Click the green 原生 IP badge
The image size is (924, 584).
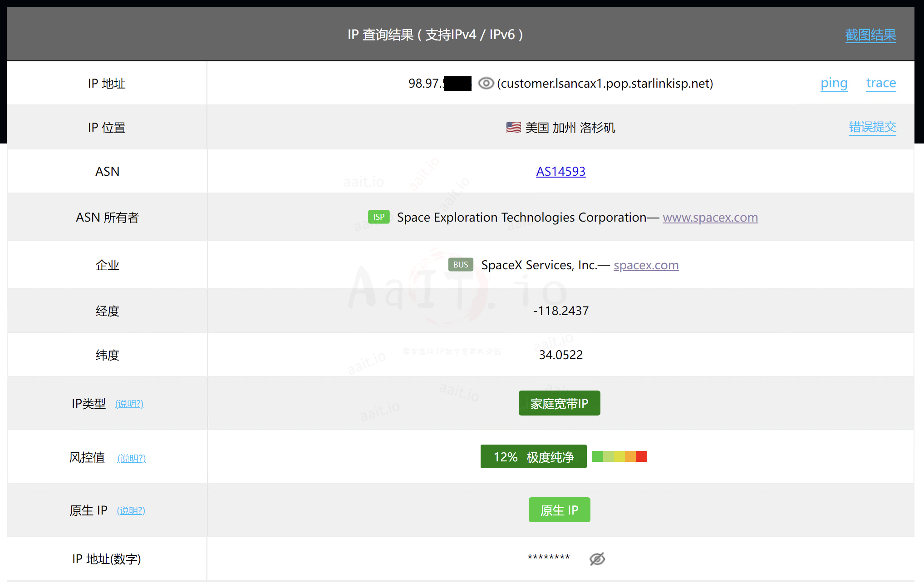(559, 510)
